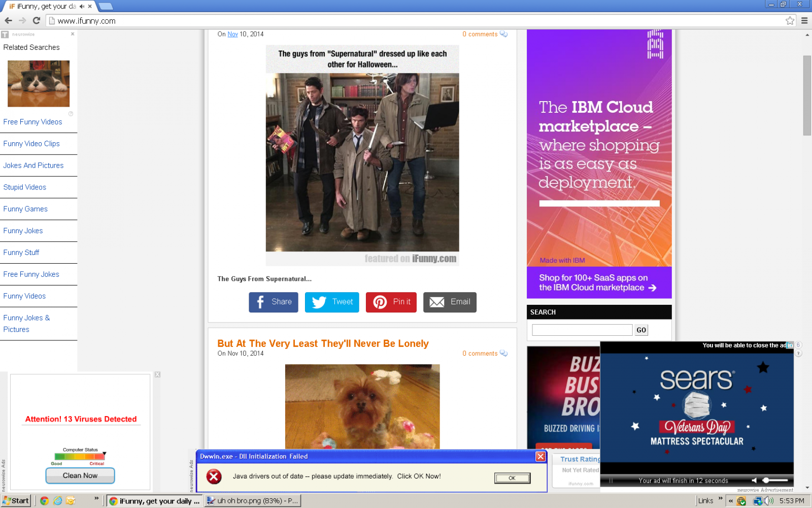Click the security globe tray icon

point(741,501)
